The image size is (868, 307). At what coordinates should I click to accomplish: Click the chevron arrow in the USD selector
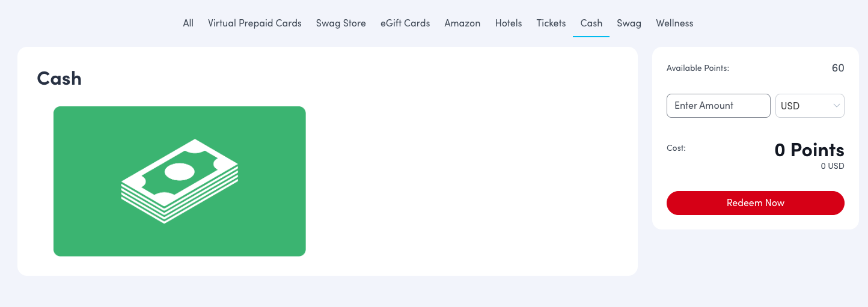coord(836,106)
